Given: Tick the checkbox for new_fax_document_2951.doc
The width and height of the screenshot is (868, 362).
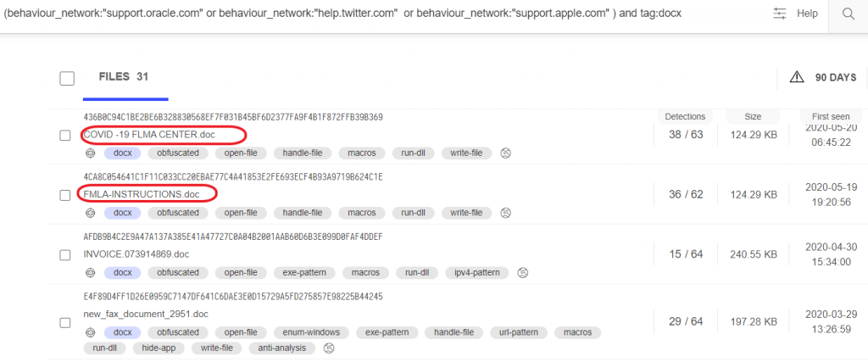Looking at the screenshot, I should coord(66,323).
